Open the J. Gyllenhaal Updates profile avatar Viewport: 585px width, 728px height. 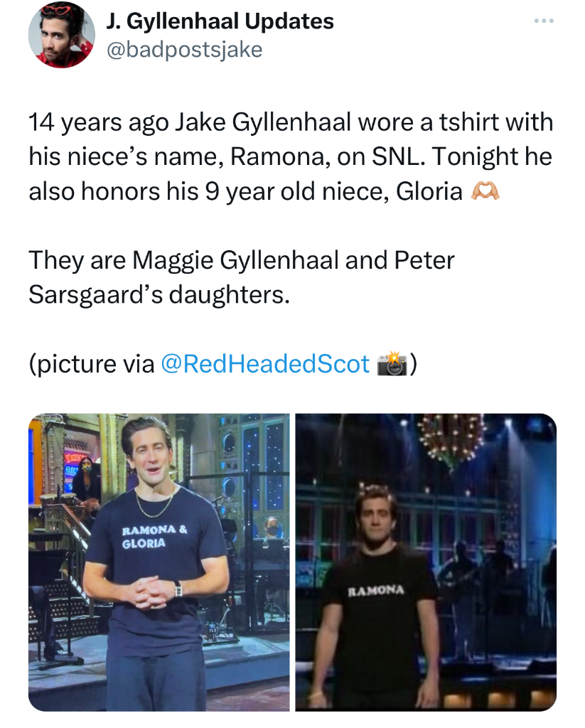[62, 35]
